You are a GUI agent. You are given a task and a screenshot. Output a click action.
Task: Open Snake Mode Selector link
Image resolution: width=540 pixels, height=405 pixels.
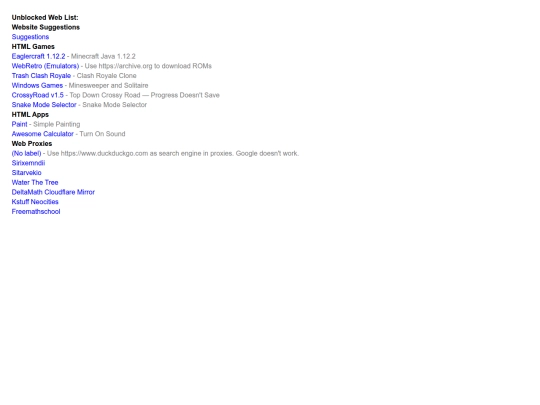44,105
